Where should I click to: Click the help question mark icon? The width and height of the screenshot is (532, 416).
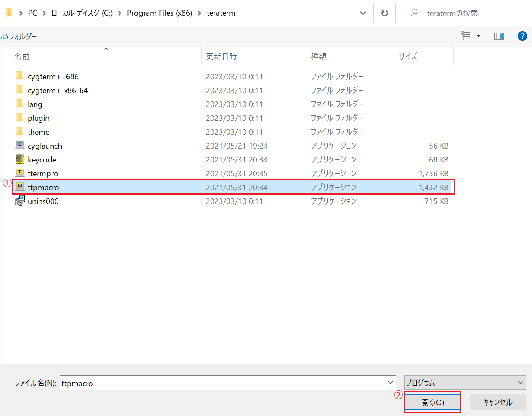coord(522,36)
